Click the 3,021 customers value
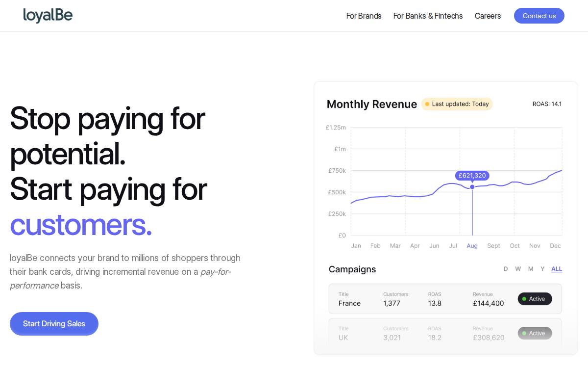 pos(392,338)
